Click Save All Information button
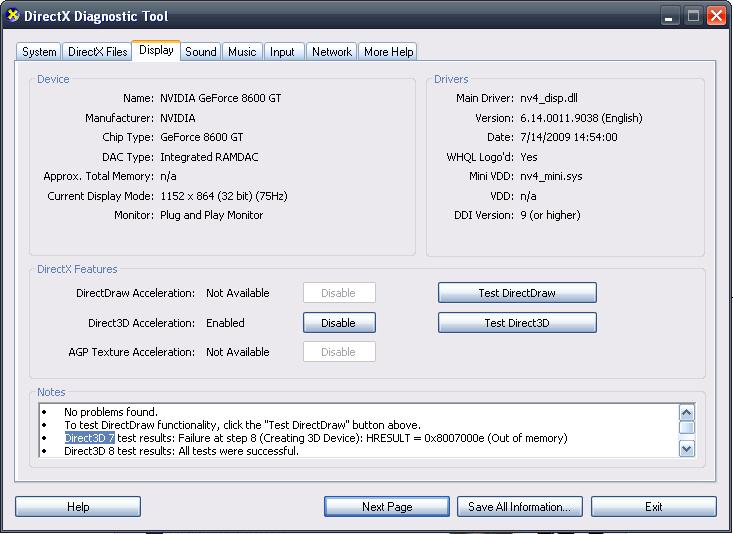The image size is (733, 534). pyautogui.click(x=519, y=506)
